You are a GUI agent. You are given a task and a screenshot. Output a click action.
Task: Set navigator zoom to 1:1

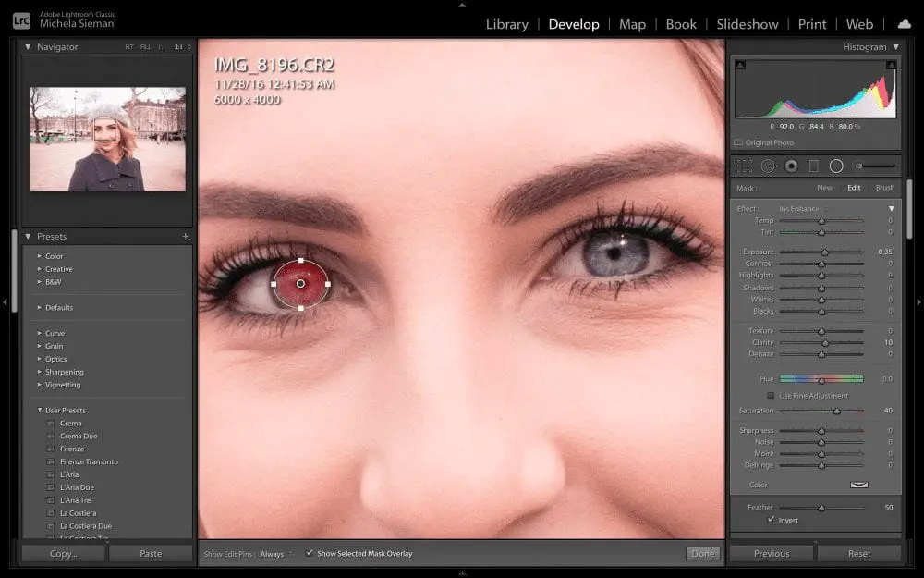pos(162,47)
